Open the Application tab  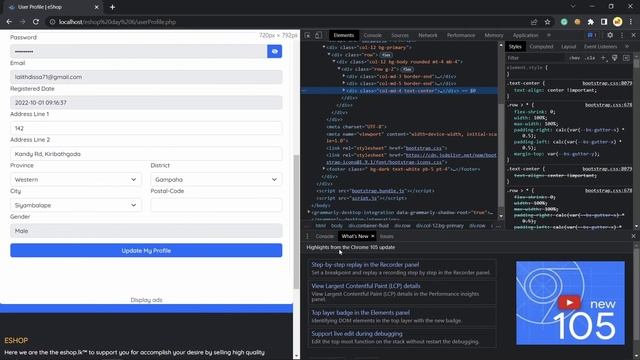tap(525, 36)
